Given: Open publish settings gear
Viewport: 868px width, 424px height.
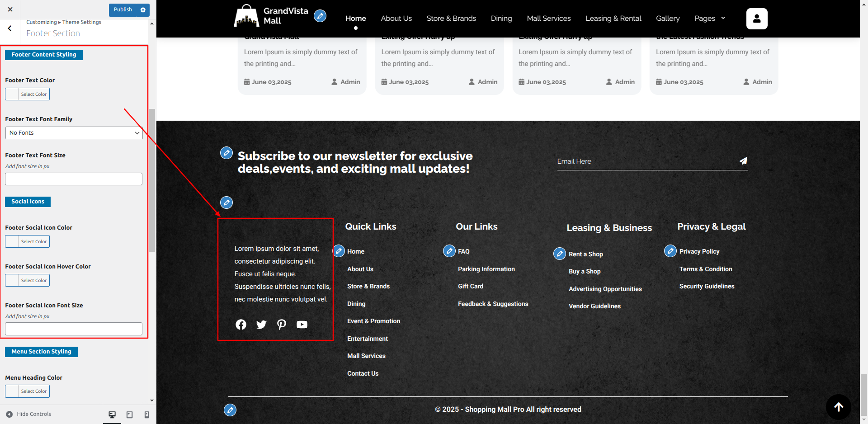Looking at the screenshot, I should click(x=143, y=9).
